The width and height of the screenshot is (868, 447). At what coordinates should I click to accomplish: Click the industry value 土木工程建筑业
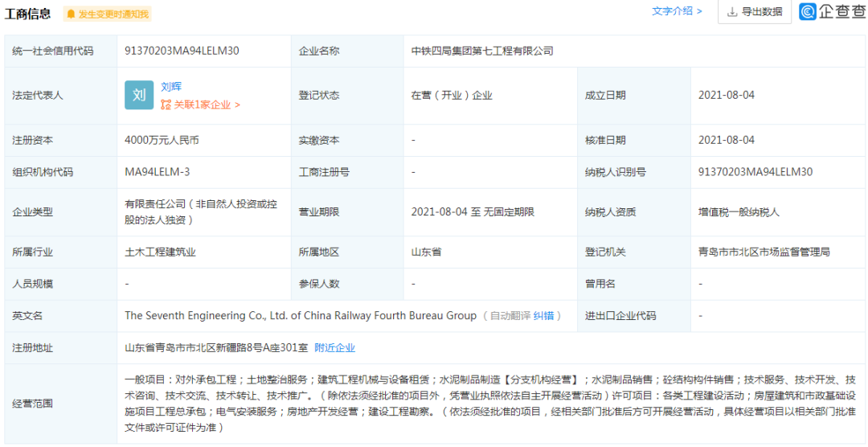[161, 252]
